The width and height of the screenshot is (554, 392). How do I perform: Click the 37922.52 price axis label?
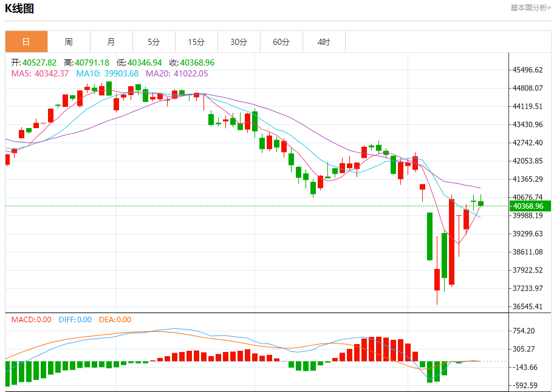pyautogui.click(x=528, y=270)
